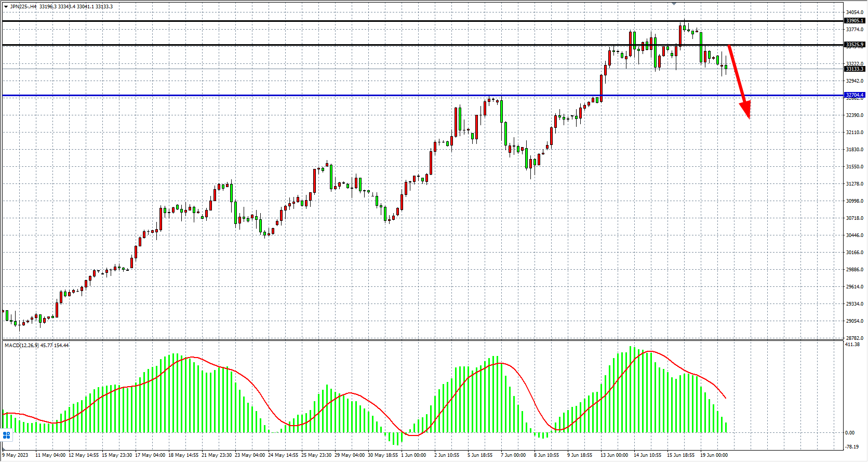
Task: Click the 28782.0 price scale value
Action: click(854, 338)
